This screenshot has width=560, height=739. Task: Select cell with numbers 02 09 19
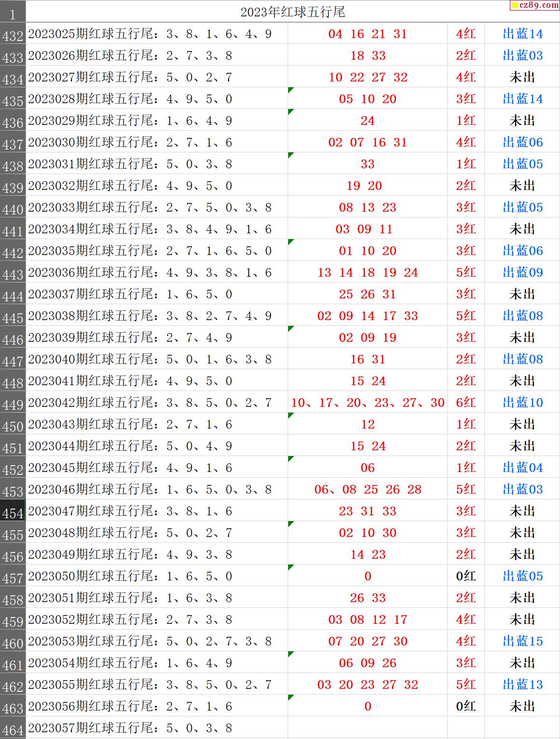click(368, 337)
